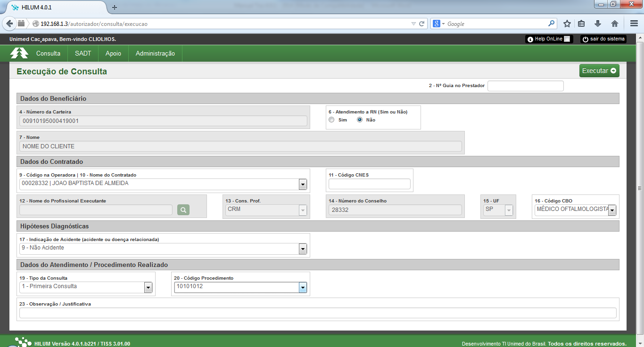Image resolution: width=644 pixels, height=347 pixels.
Task: Go to the browser home icon
Action: click(615, 24)
